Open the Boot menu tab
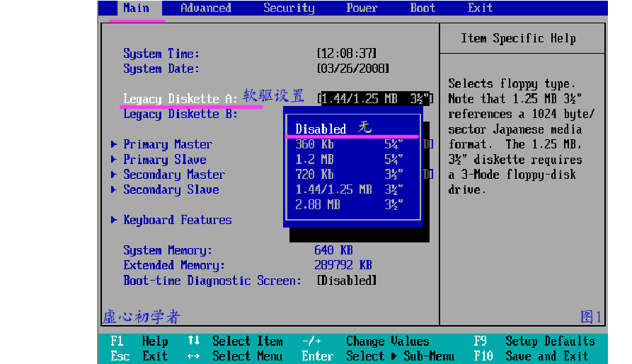Screen dimensions: 632x364 [423, 8]
